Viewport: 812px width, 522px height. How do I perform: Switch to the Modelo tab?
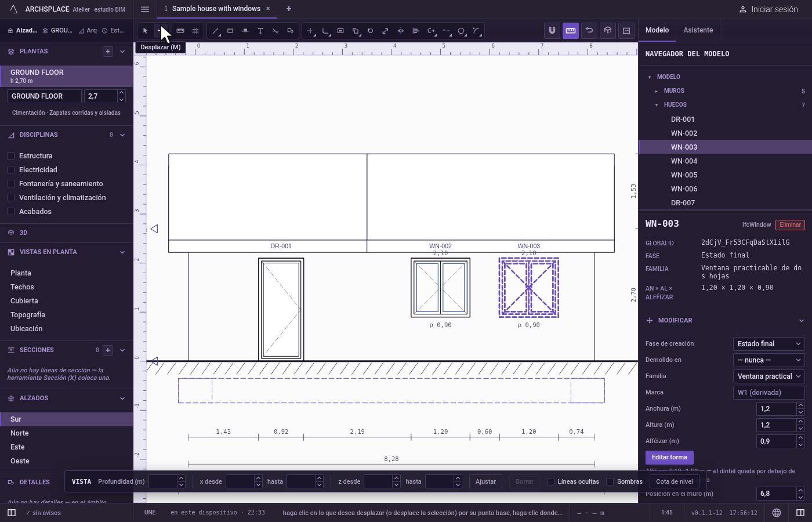click(657, 30)
